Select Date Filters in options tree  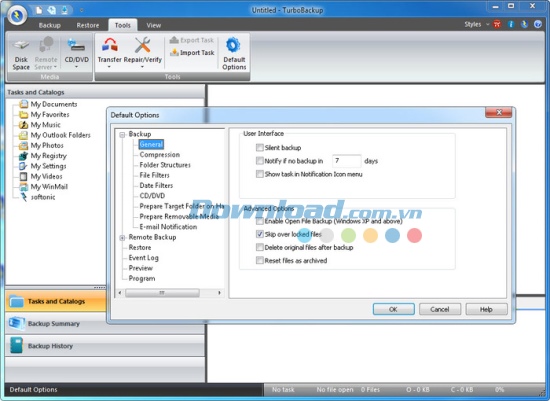click(x=156, y=186)
